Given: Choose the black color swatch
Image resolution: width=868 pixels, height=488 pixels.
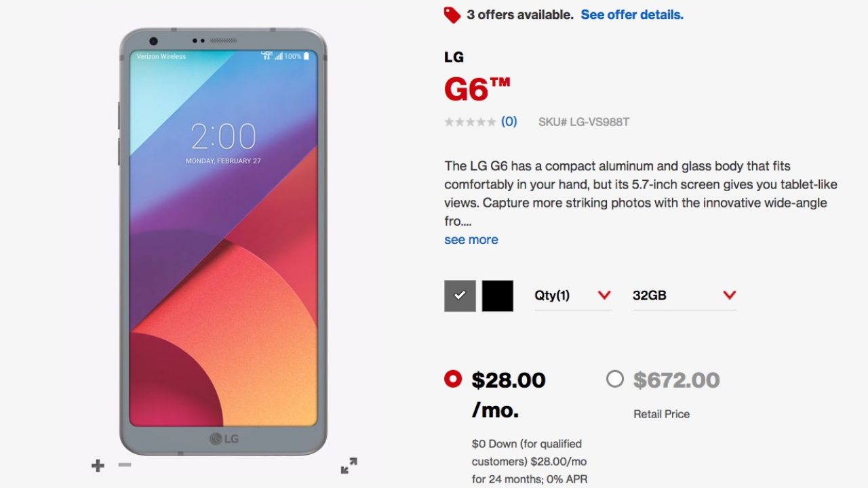Looking at the screenshot, I should (x=498, y=296).
